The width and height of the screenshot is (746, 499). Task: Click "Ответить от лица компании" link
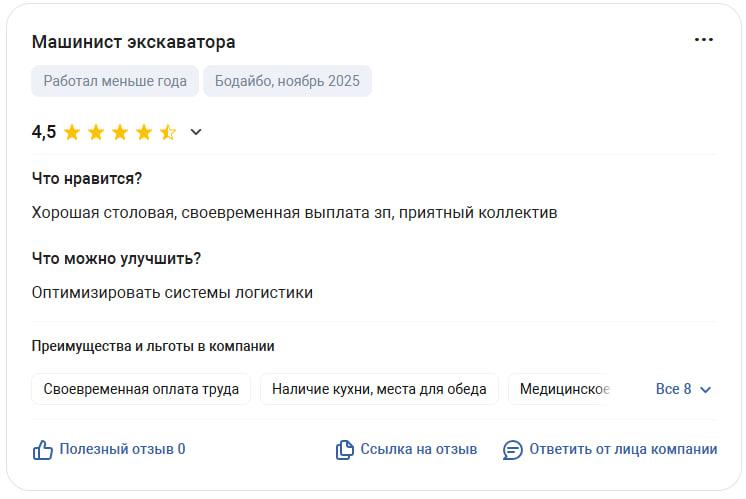623,449
